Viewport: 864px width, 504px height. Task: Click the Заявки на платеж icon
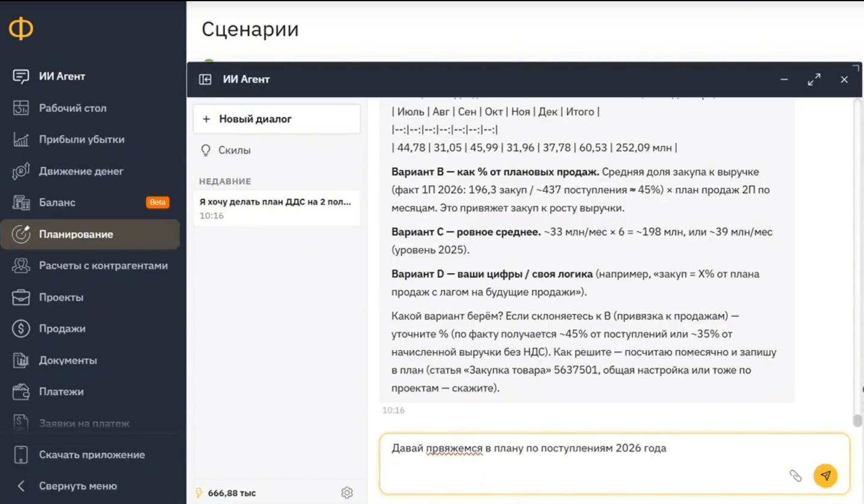point(21,423)
